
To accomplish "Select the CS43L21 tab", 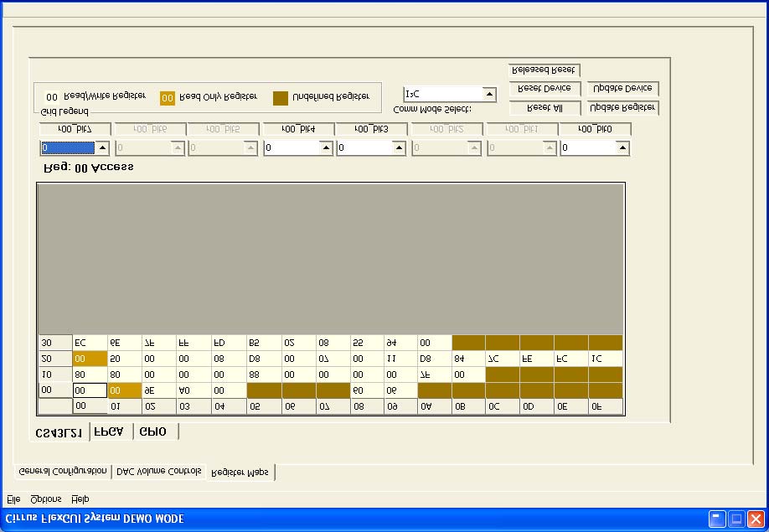I will 61,431.
